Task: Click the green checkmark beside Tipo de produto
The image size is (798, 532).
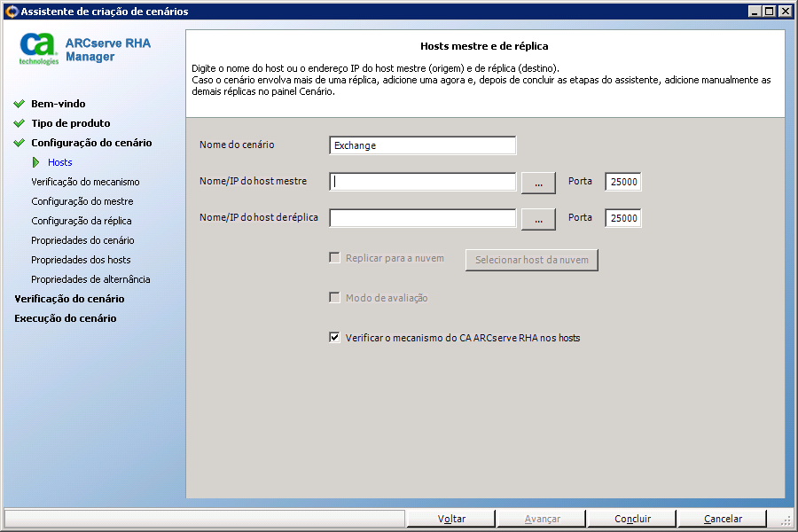Action: pos(20,123)
